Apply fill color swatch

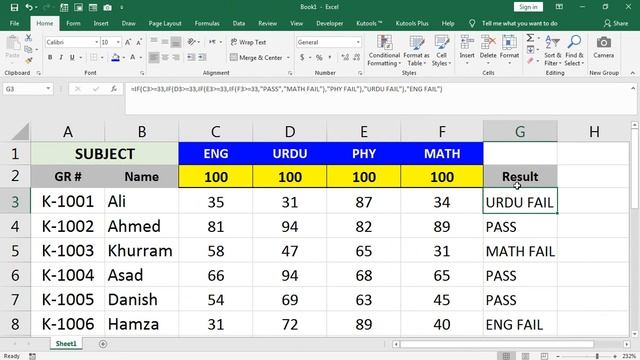point(115,58)
